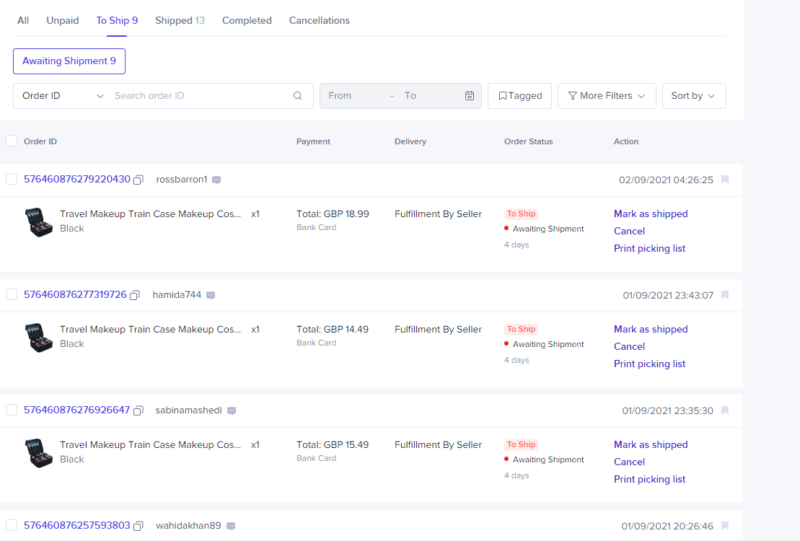
Task: Copy order ID 576460876279220430 via copy icon
Action: point(139,180)
